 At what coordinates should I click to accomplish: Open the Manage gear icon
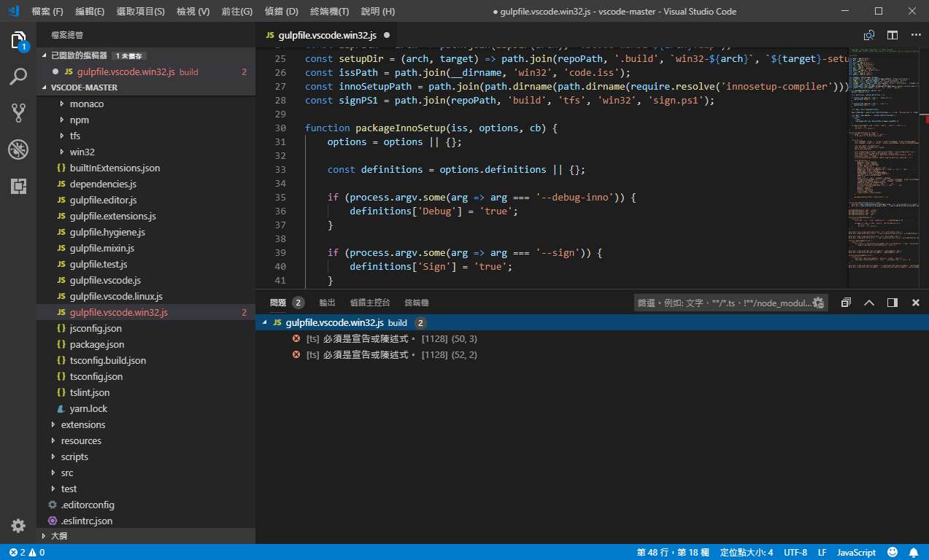[18, 526]
